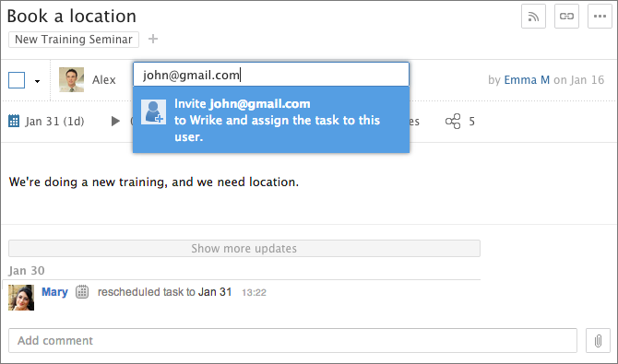Screen dimensions: 618x364
Task: Click the task description text
Action: 154,182
